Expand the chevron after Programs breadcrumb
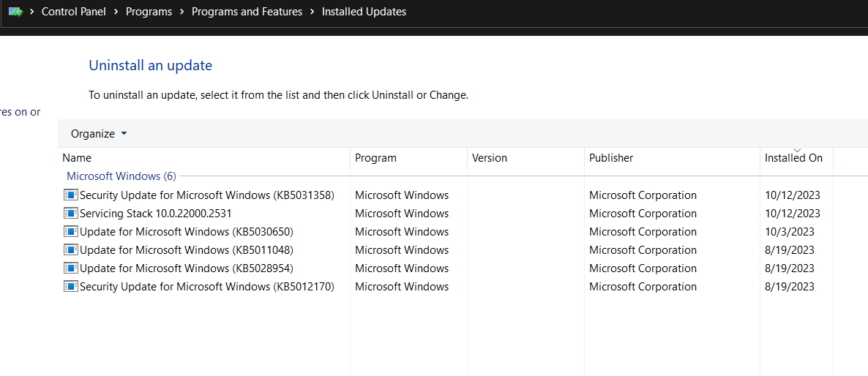The height and width of the screenshot is (376, 868). click(x=182, y=12)
